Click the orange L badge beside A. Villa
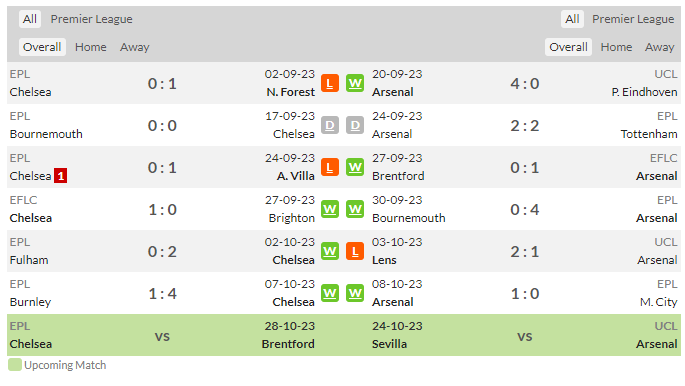This screenshot has width=685, height=386. (330, 167)
